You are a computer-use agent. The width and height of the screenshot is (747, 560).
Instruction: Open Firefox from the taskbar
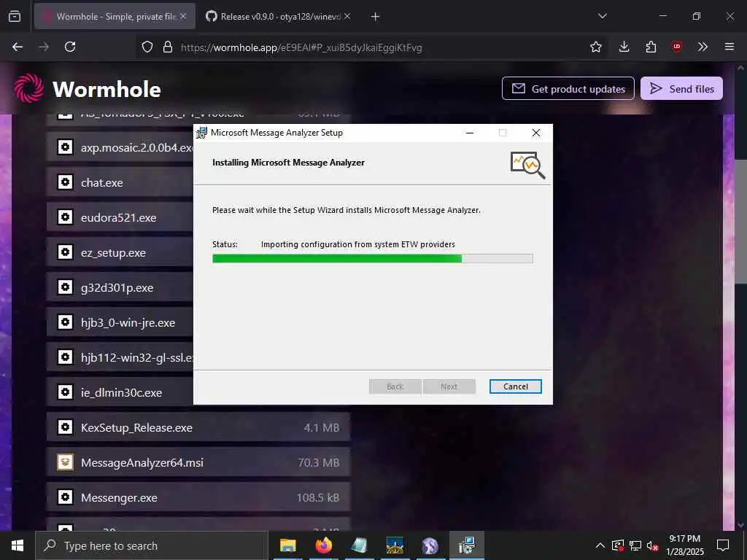pos(323,545)
